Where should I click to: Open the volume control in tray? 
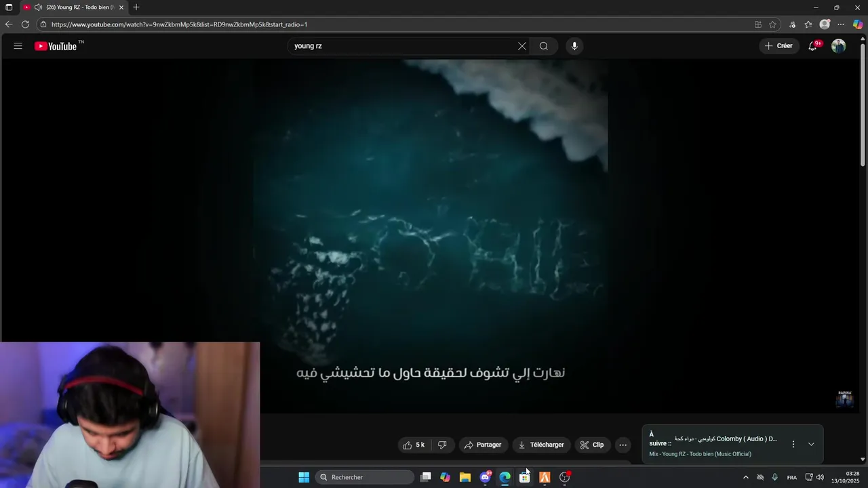[820, 477]
